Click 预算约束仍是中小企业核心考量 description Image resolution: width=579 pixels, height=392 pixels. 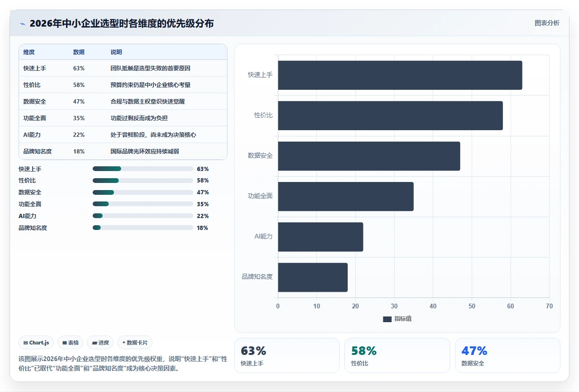(x=151, y=85)
